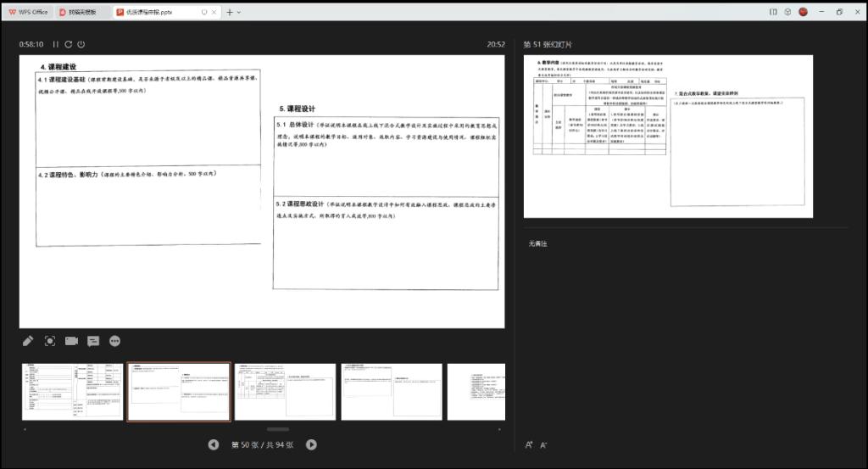Viewport: 868px width, 469px height.
Task: Click the power icon to end slideshow
Action: coord(81,44)
